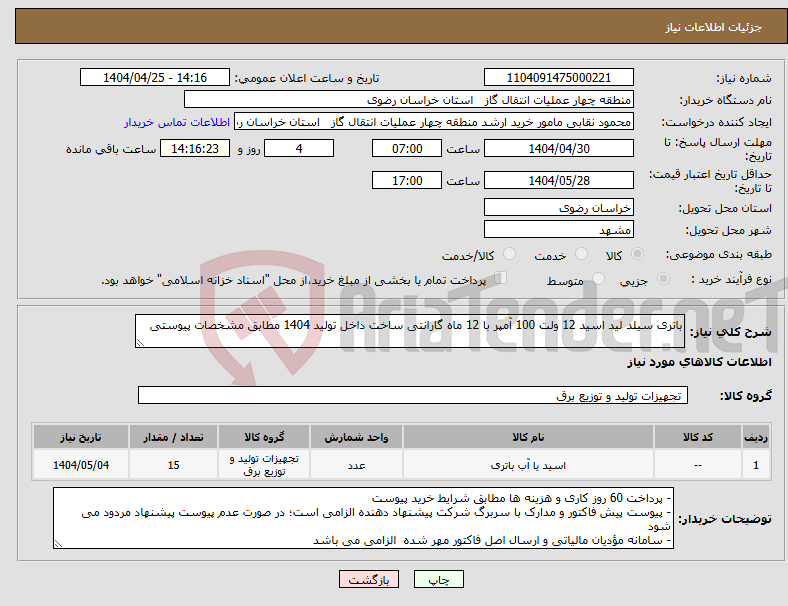Click the buyer organization name field
This screenshot has width=788, height=606.
(x=408, y=99)
